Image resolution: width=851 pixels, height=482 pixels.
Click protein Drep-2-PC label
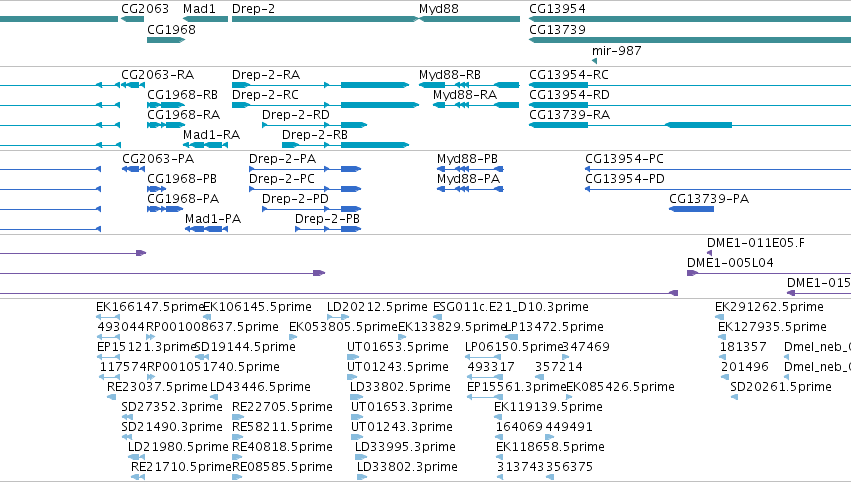pos(282,179)
